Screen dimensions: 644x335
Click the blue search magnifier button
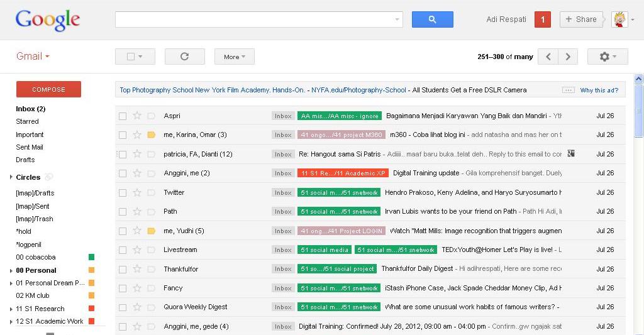tap(433, 19)
